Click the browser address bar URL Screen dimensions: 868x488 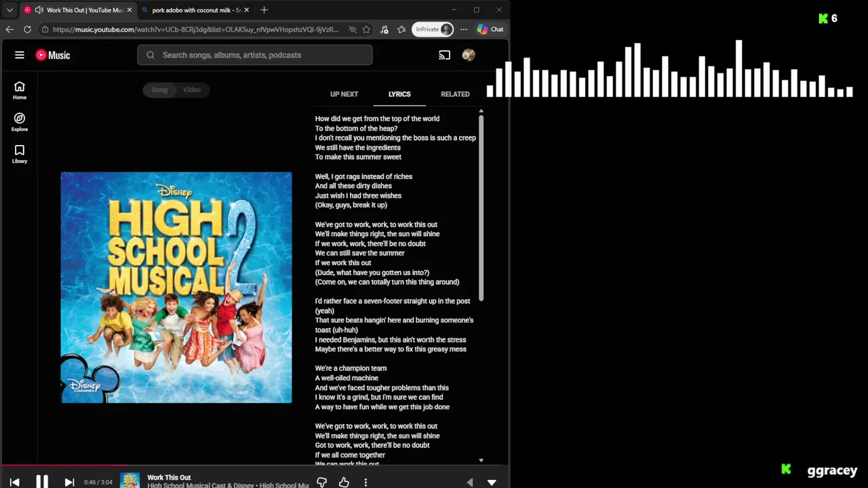[x=195, y=29]
